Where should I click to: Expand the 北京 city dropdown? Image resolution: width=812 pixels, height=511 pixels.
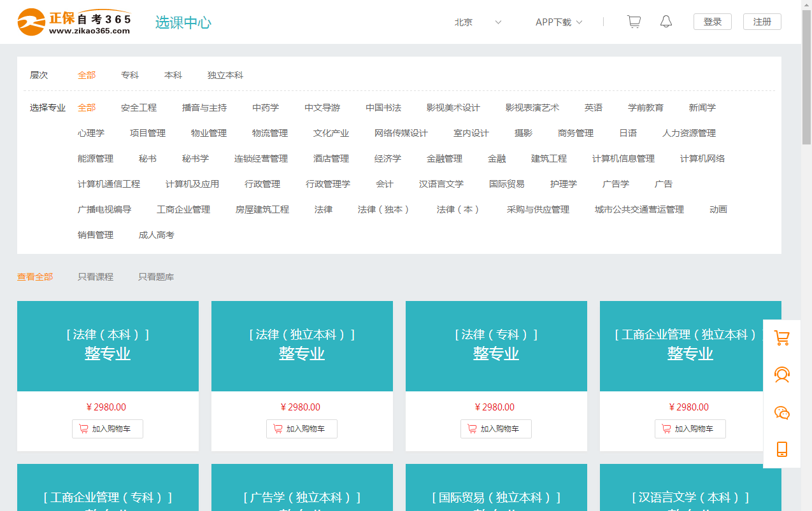pyautogui.click(x=478, y=22)
